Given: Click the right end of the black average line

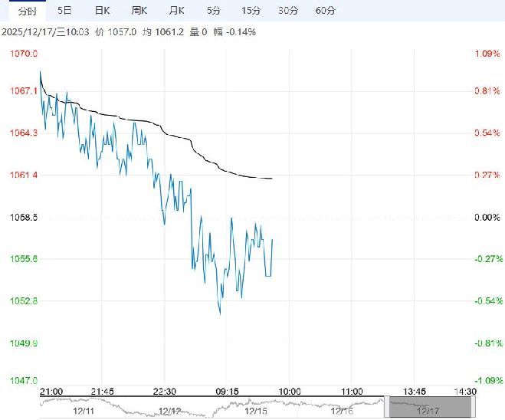Looking at the screenshot, I should pos(272,179).
